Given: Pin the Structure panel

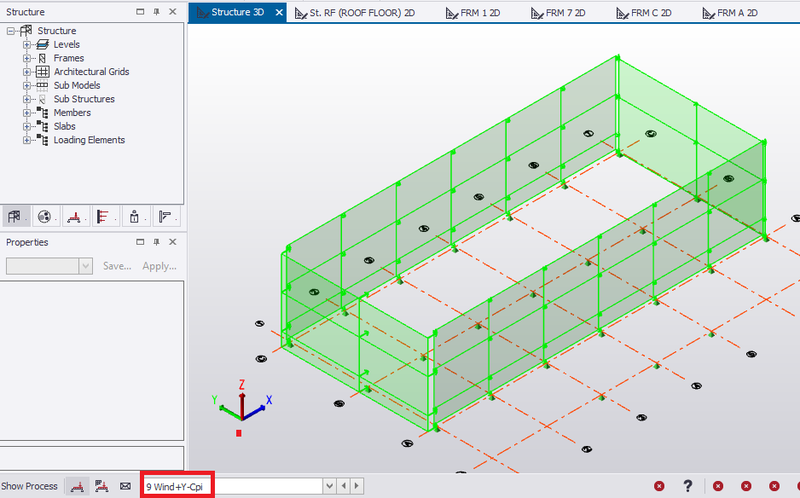Looking at the screenshot, I should coord(157,12).
